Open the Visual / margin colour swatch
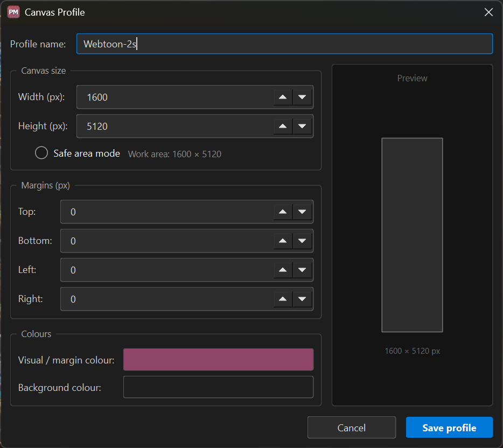 click(219, 360)
